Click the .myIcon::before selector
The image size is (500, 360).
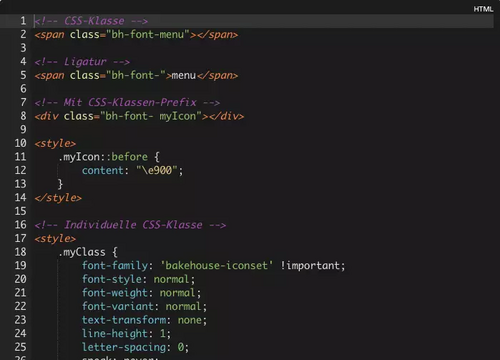click(103, 157)
